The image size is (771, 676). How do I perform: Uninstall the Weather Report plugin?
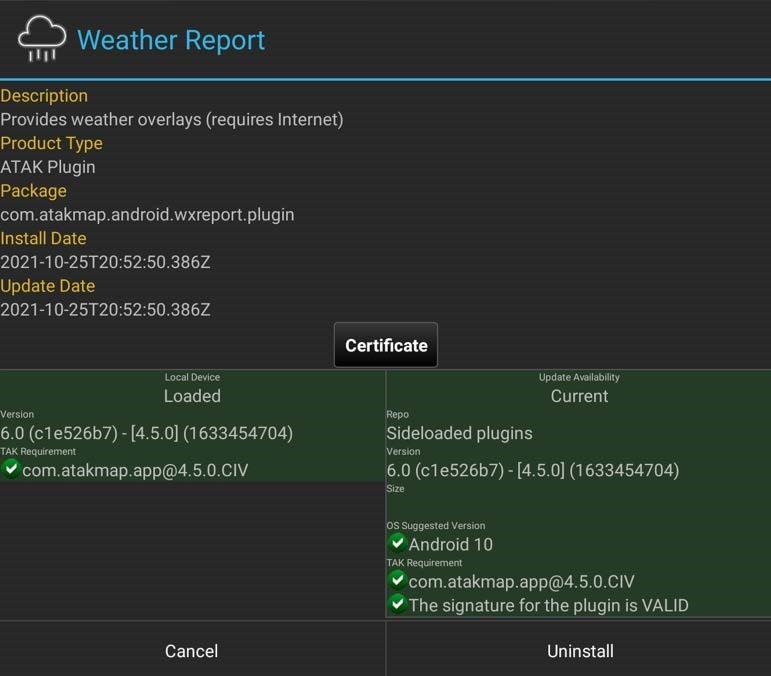click(579, 651)
